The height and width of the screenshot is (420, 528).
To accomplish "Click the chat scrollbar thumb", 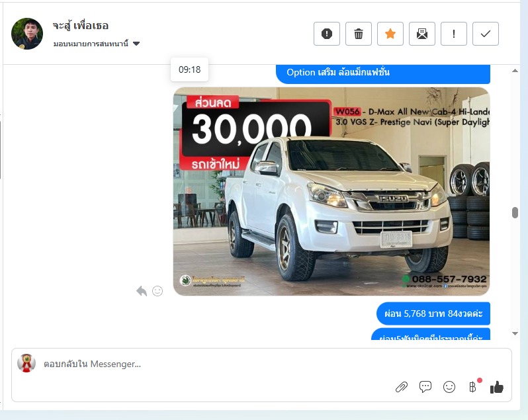I will (515, 213).
